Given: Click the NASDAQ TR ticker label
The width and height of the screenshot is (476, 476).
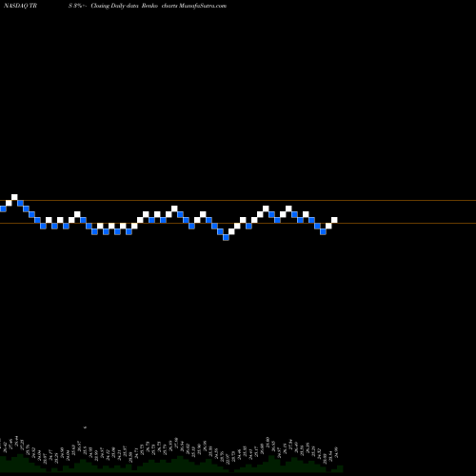Looking at the screenshot, I should click(20, 6).
